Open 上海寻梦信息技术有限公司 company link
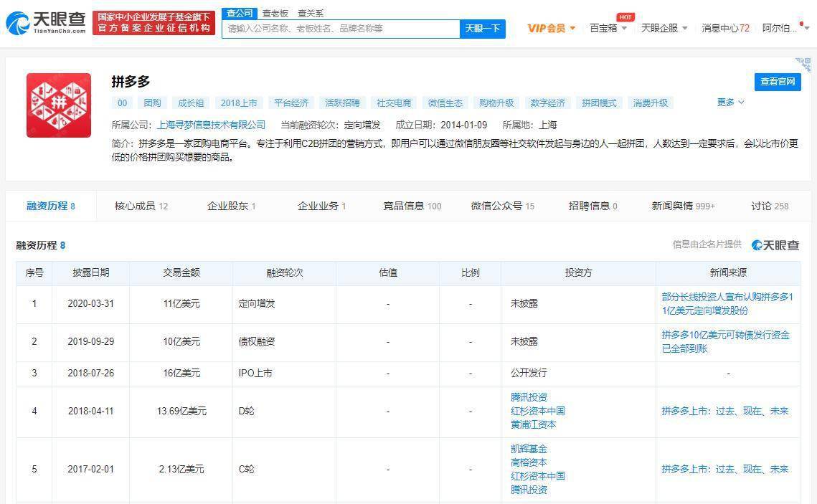The width and height of the screenshot is (817, 504). (211, 125)
